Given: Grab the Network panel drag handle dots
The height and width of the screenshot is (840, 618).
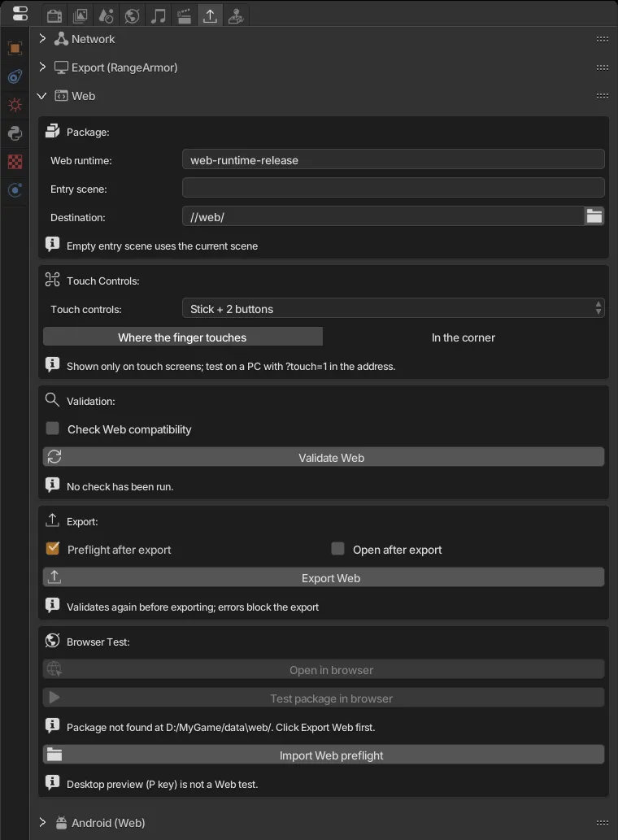Looking at the screenshot, I should coord(603,39).
